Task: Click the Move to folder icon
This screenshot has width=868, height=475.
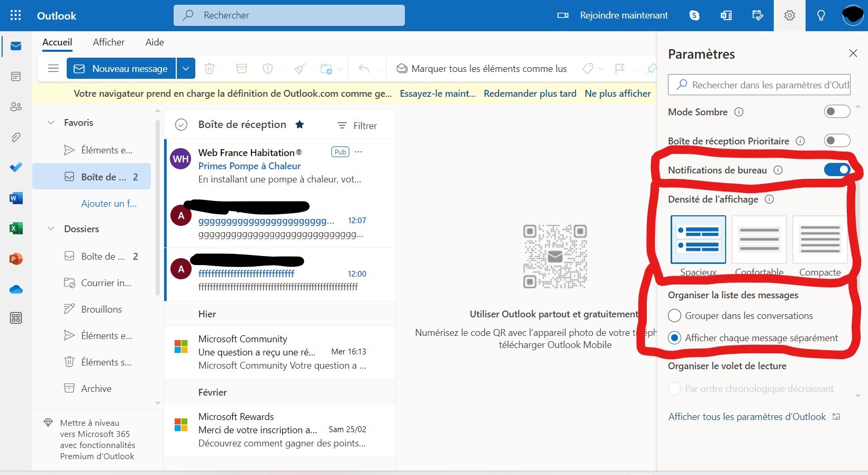Action: 326,69
